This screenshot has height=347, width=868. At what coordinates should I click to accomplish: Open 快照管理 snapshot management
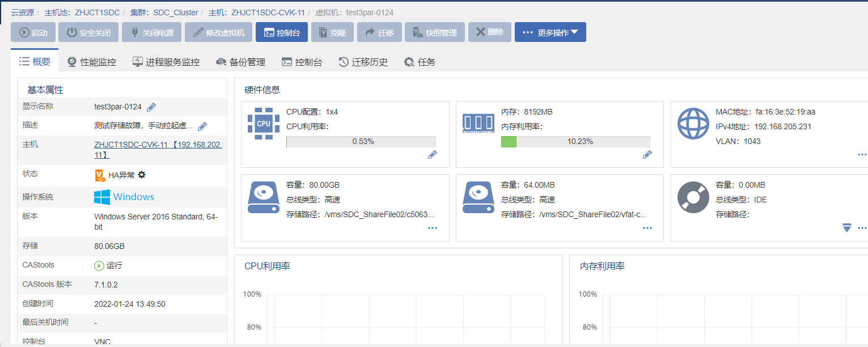[x=435, y=32]
